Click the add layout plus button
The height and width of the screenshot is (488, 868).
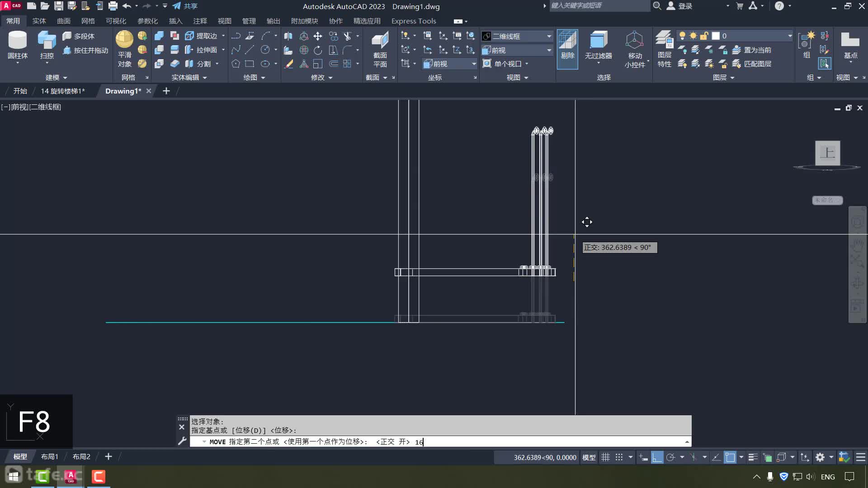(108, 457)
